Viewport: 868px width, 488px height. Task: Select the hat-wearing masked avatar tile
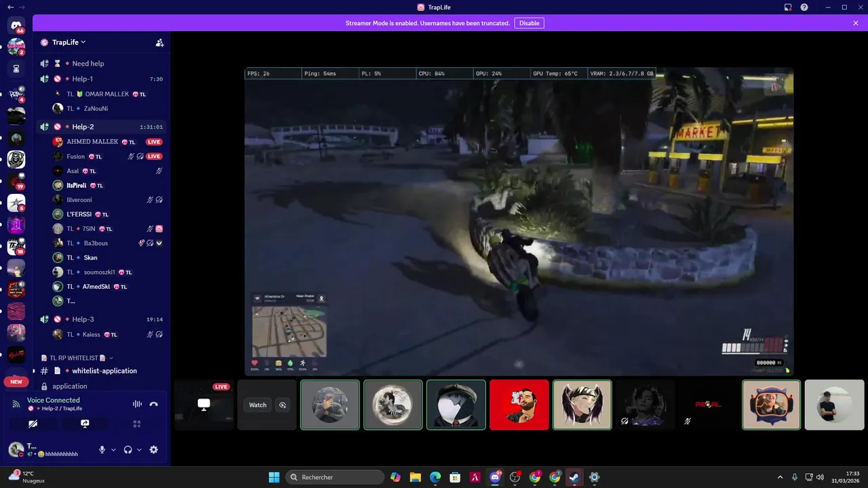[x=456, y=405]
